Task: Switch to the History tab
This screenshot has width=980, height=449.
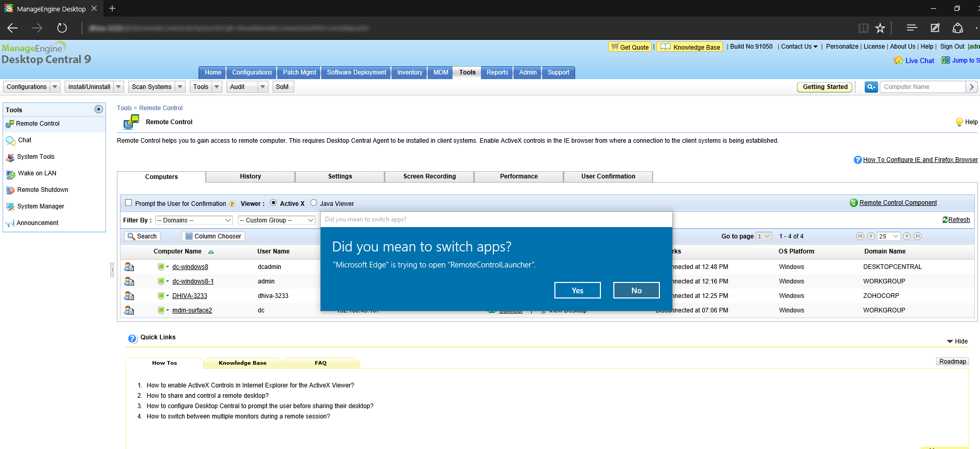Action: [x=250, y=176]
